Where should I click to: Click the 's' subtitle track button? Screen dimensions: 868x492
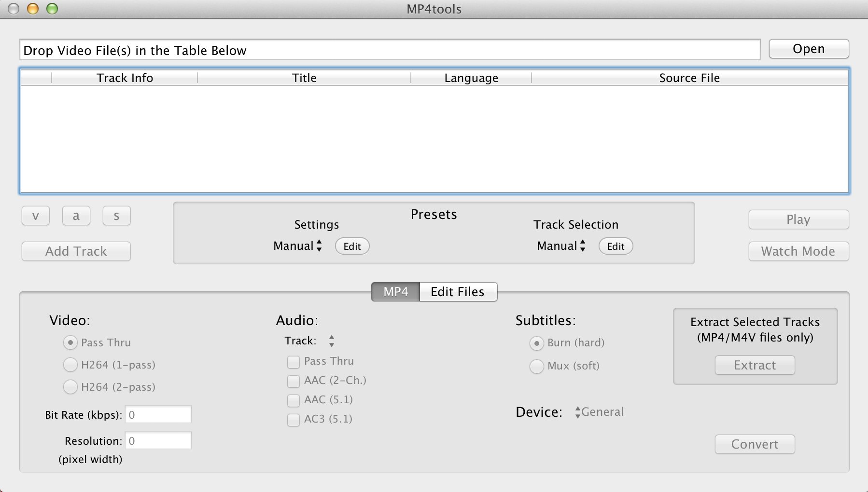116,216
